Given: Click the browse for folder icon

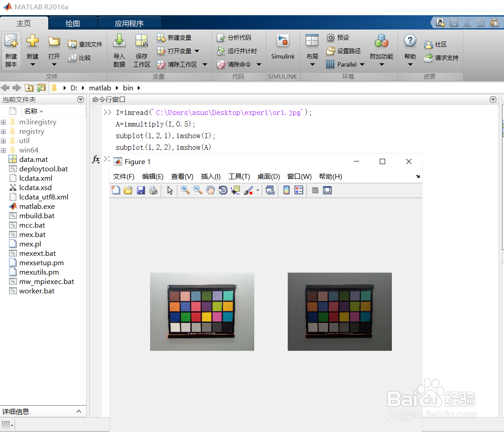Looking at the screenshot, I should [41, 88].
